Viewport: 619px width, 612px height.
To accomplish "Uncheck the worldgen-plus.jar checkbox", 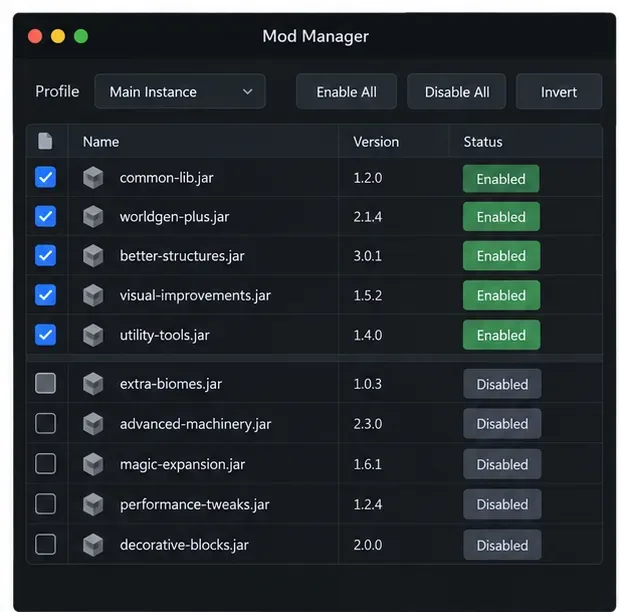I will point(45,216).
